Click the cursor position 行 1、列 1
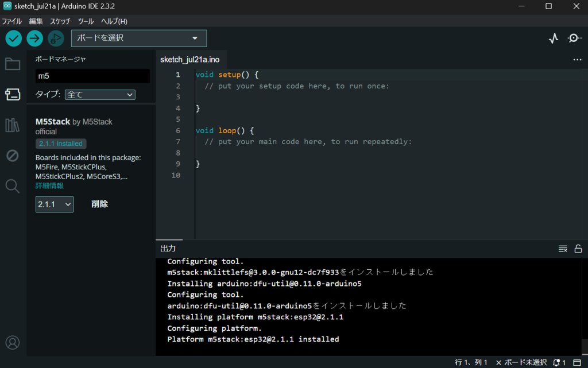588x368 pixels. coord(471,362)
